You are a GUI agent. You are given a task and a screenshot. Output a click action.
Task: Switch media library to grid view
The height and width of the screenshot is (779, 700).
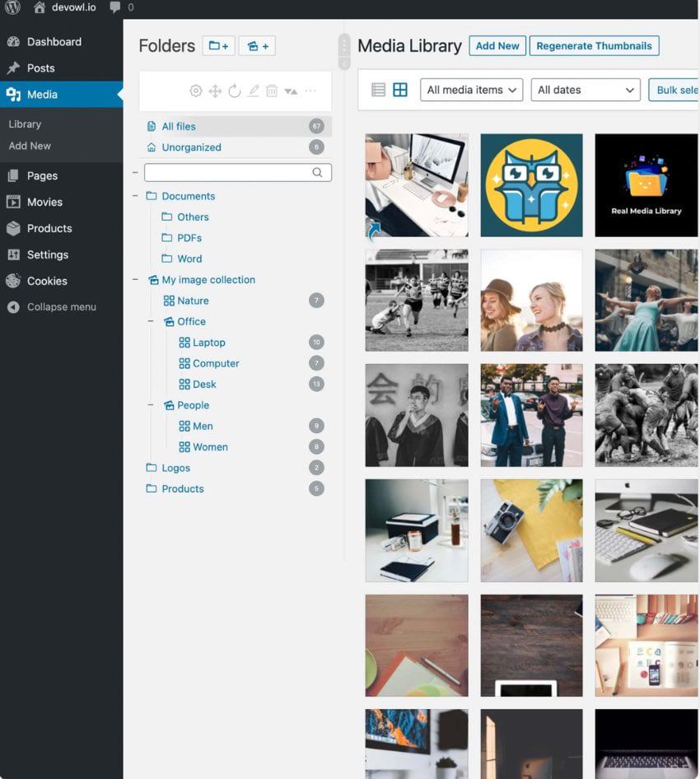[400, 90]
